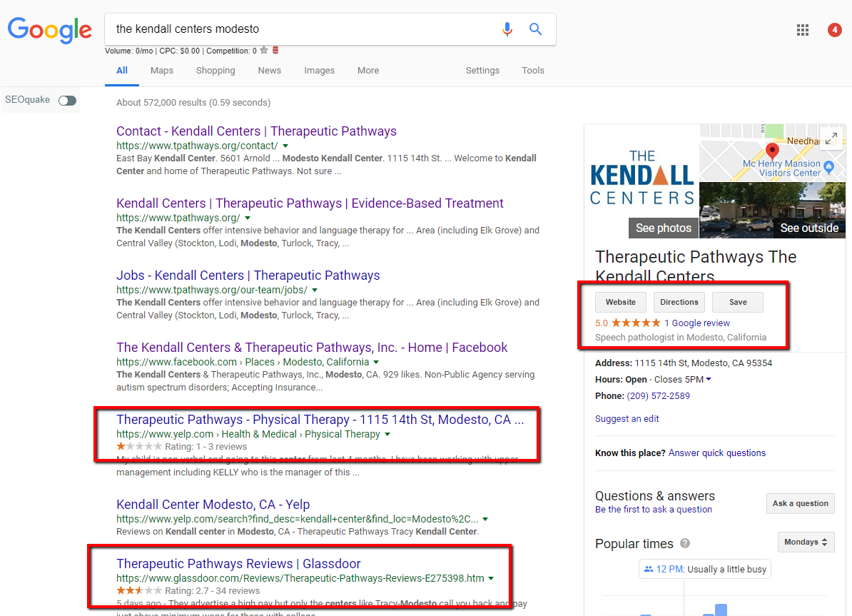
Task: Expand the Yelp search result options arrow
Action: click(485, 519)
